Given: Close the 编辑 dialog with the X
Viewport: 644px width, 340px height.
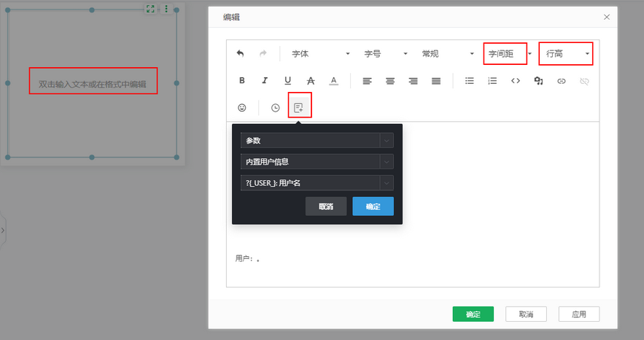Looking at the screenshot, I should (607, 17).
